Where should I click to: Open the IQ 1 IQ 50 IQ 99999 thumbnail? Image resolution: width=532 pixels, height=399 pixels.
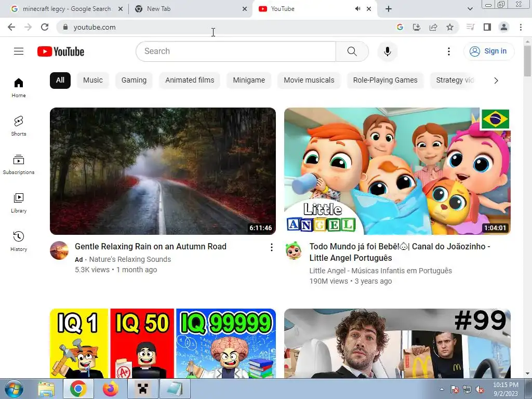163,343
